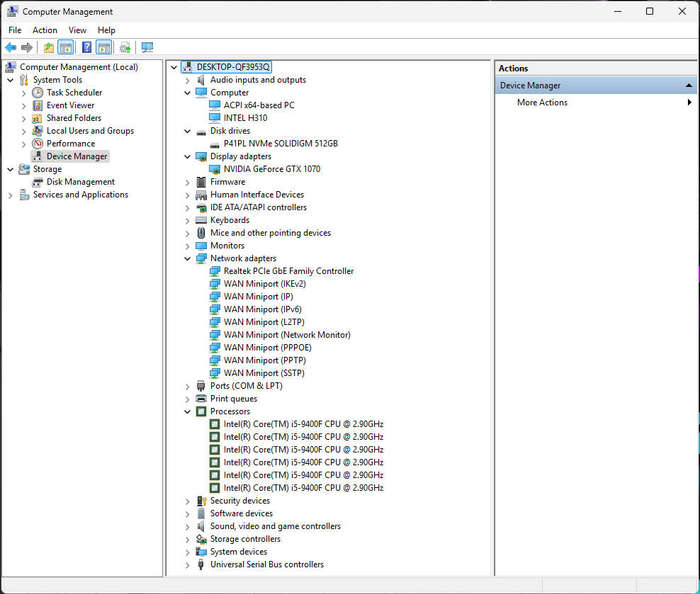Click the Shared Folders icon
This screenshot has width=700, height=594.
(x=38, y=118)
